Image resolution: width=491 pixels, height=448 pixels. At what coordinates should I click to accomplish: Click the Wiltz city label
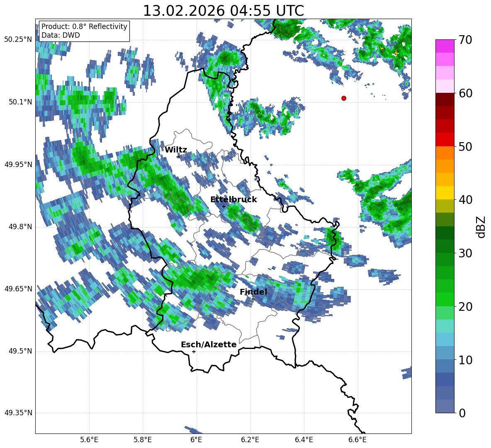(176, 150)
